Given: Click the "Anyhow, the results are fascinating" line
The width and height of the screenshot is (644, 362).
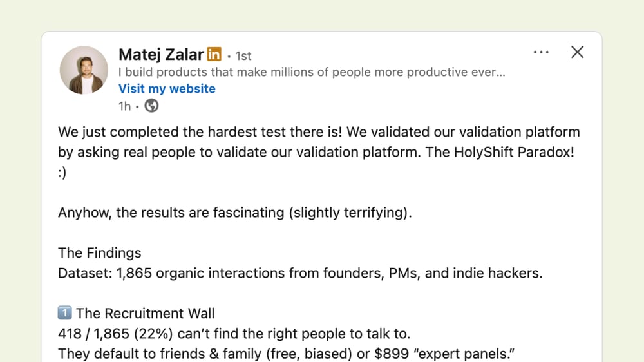Looking at the screenshot, I should (x=234, y=213).
